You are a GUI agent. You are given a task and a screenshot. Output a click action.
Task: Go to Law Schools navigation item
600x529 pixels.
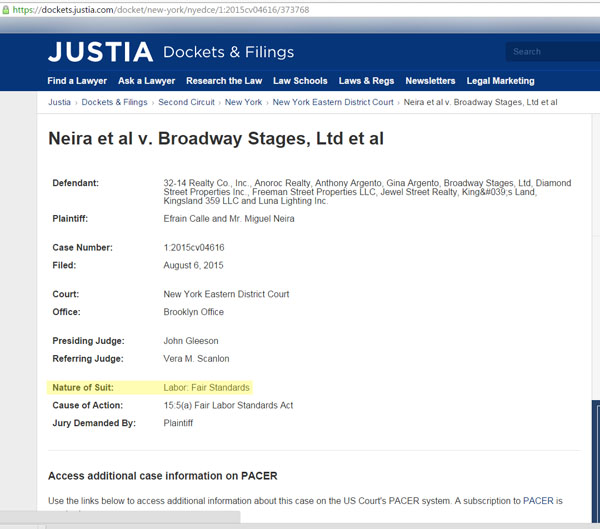[x=300, y=81]
